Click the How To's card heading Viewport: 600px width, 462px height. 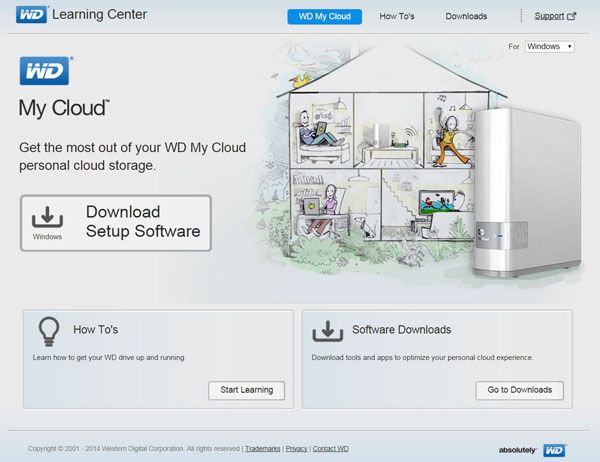96,330
